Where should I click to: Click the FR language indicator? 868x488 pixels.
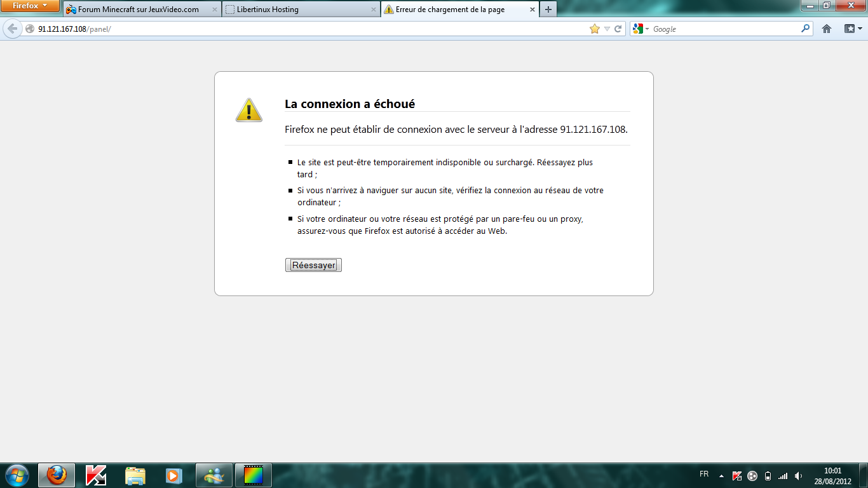point(704,475)
